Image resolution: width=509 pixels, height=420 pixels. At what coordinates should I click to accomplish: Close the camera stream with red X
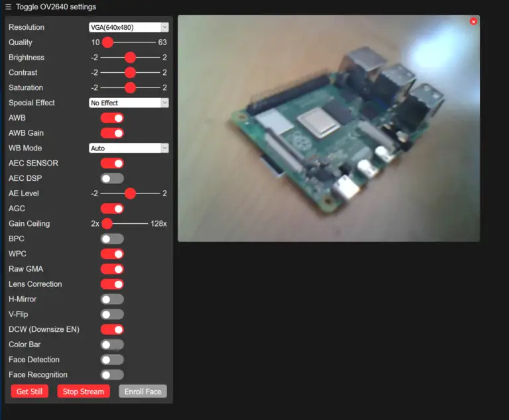(473, 22)
